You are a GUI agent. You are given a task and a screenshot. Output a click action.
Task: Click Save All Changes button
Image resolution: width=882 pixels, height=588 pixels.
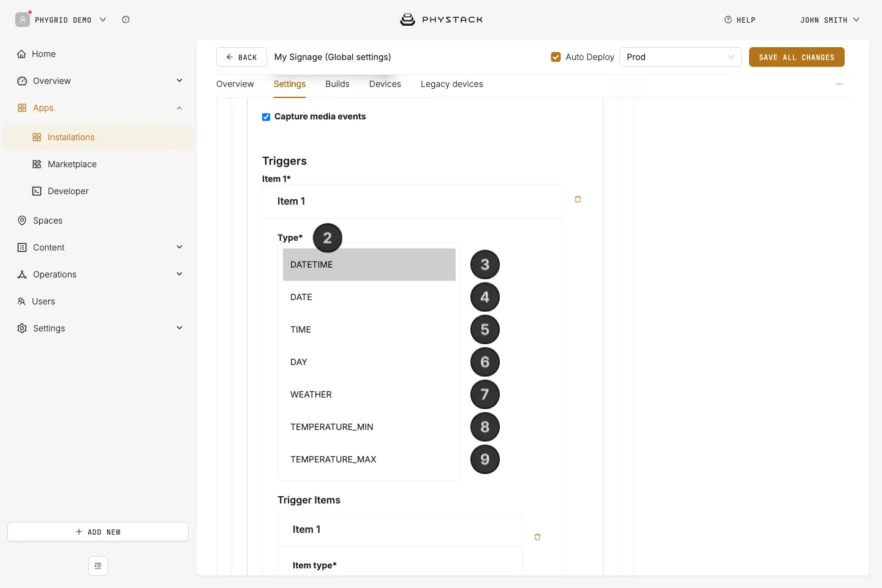coord(797,57)
